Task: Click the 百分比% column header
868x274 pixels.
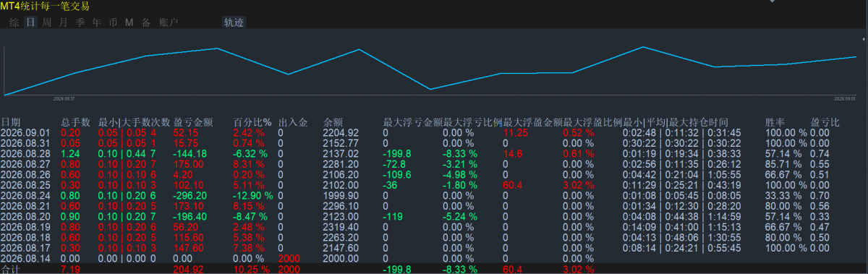Action: pyautogui.click(x=252, y=122)
